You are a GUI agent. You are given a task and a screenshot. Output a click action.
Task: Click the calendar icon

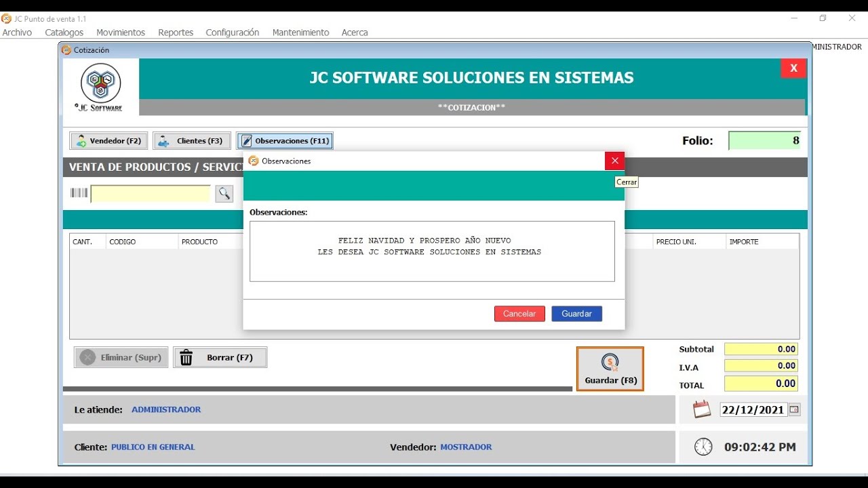coord(702,409)
